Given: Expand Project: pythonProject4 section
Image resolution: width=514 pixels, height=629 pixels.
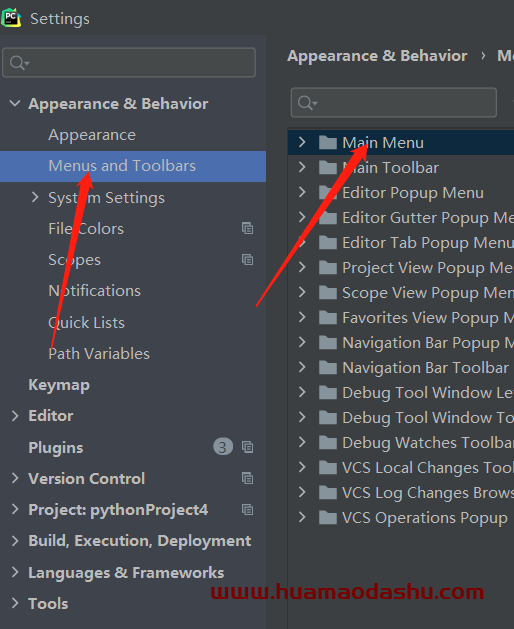Looking at the screenshot, I should click(15, 509).
